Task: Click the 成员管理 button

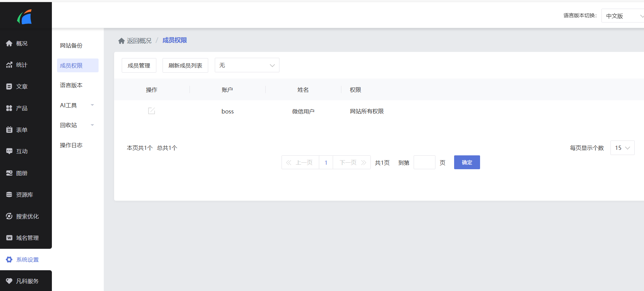Action: [139, 65]
